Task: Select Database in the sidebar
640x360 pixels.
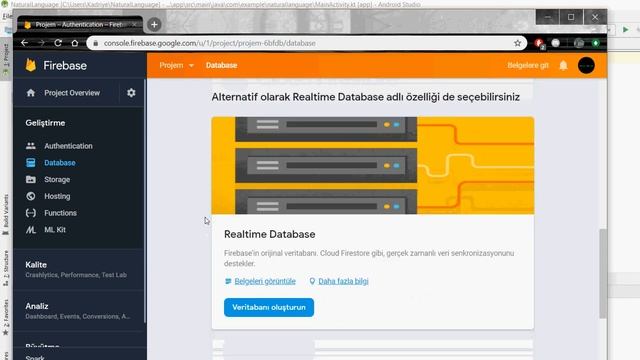Action: pyautogui.click(x=60, y=162)
